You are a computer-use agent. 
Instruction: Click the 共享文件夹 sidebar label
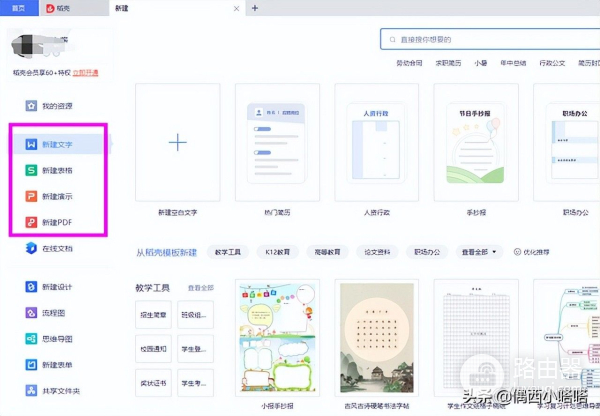click(61, 391)
